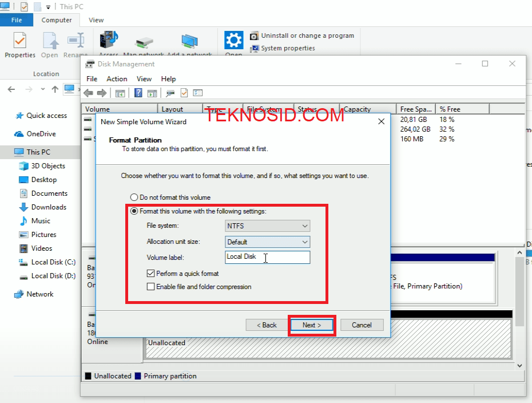Click the Free Space column header
This screenshot has width=532, height=403.
click(x=416, y=109)
